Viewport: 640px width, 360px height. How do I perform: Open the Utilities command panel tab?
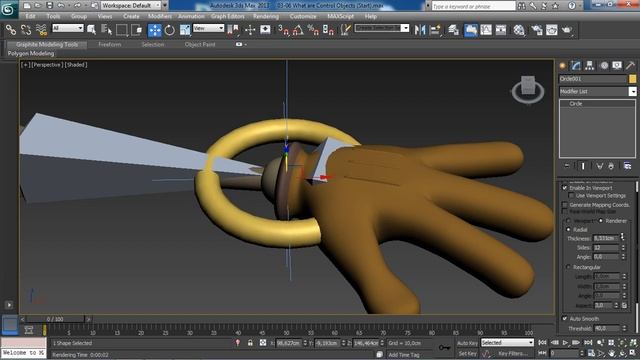[x=630, y=65]
